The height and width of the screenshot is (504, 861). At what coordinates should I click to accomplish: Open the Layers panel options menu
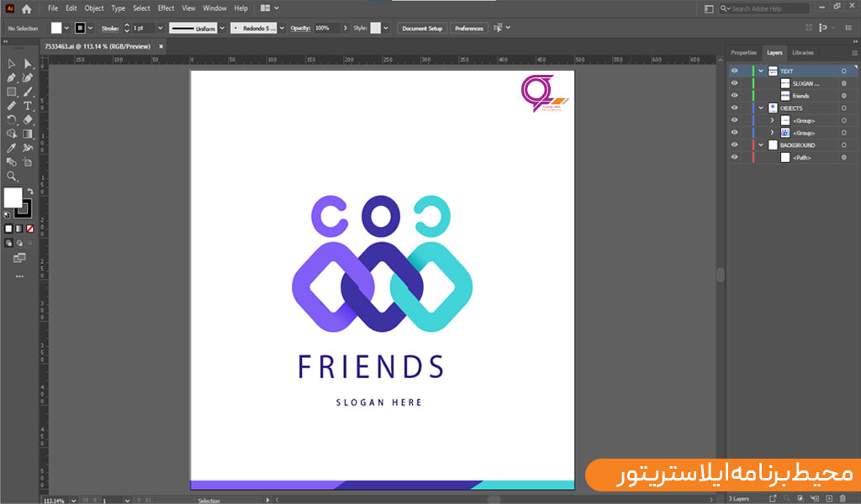click(x=854, y=53)
